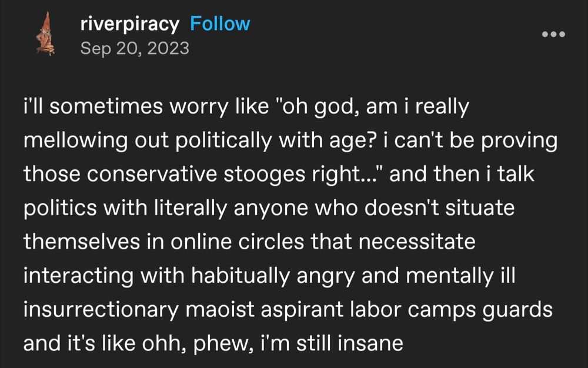Click the word "sometimes" in the post
The image size is (588, 368).
point(106,106)
